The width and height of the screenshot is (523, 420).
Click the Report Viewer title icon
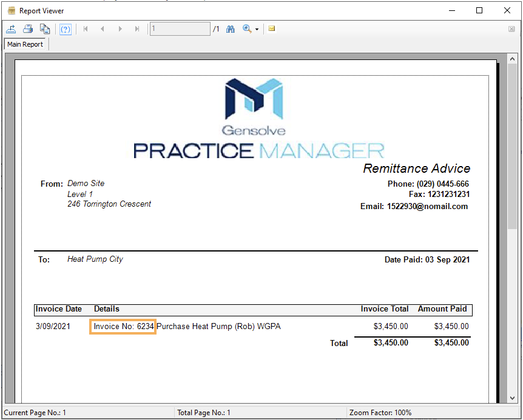[12, 11]
